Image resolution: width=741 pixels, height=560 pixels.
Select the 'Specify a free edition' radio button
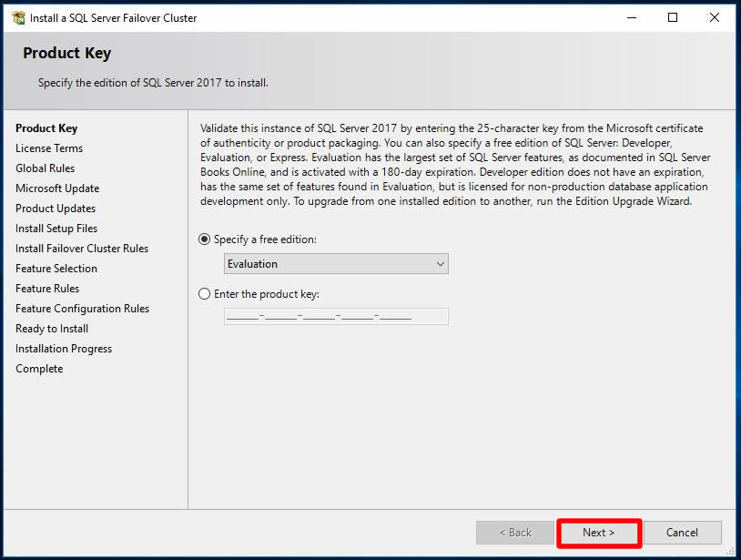point(205,239)
